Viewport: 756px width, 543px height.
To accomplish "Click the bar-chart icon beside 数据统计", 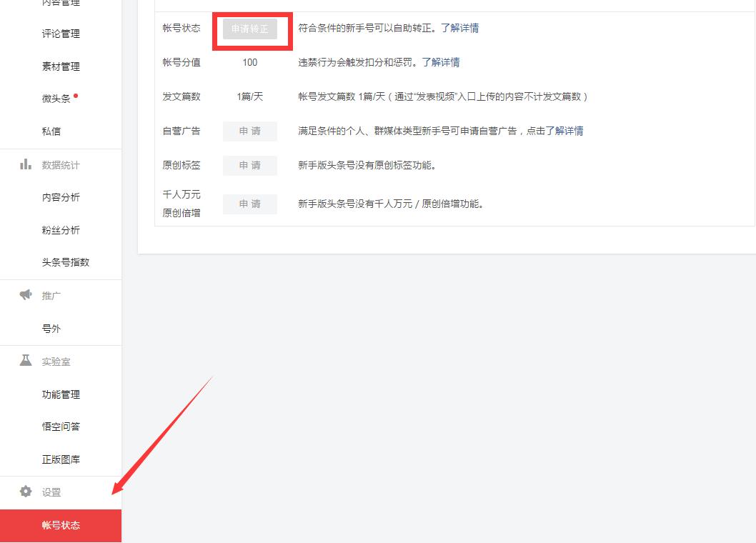I will [x=25, y=164].
